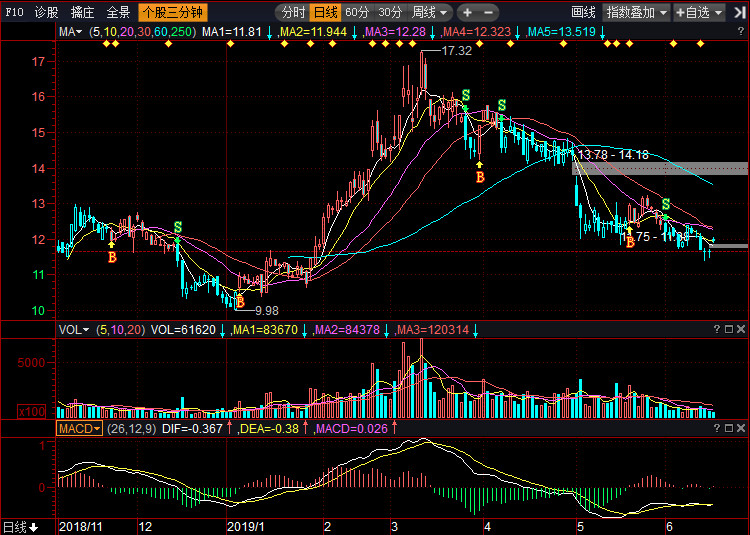Click the first green S sell marker

[178, 228]
